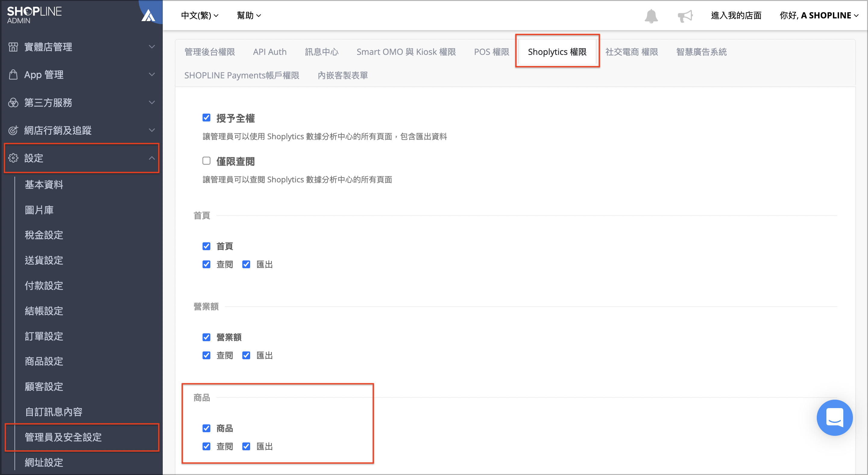Click the 第三方服務 circles icon
This screenshot has width=868, height=475.
pyautogui.click(x=13, y=102)
